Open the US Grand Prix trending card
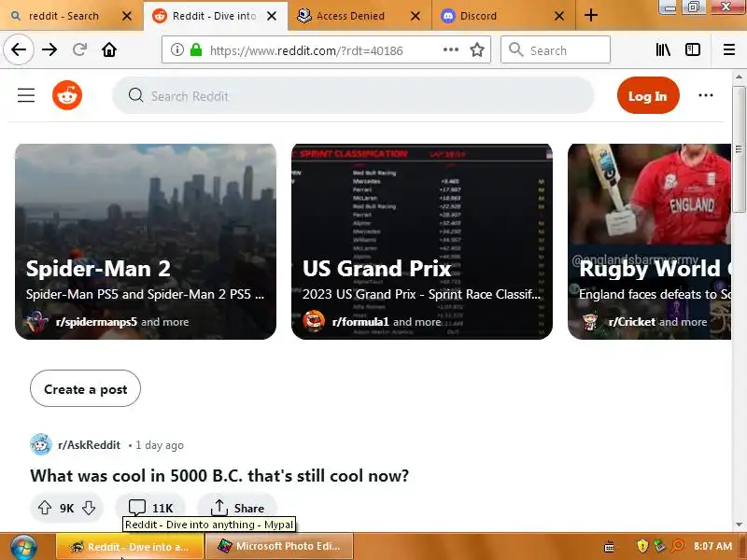The width and height of the screenshot is (747, 560). (422, 242)
